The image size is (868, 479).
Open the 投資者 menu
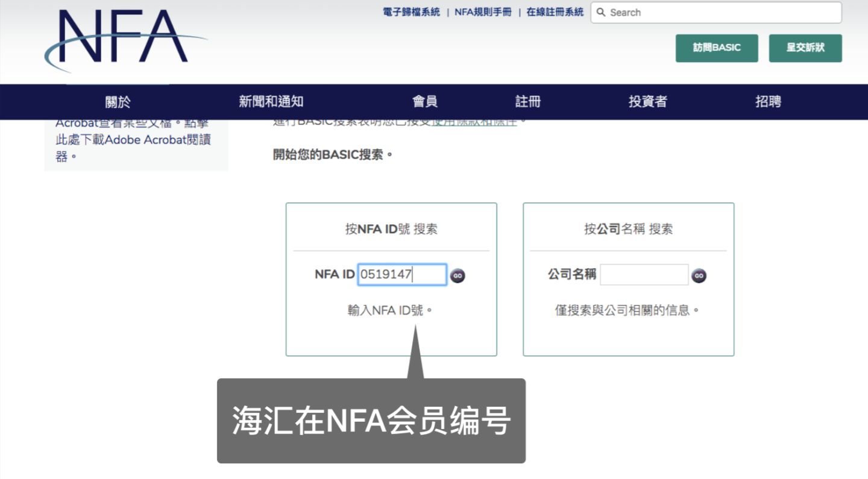(x=648, y=102)
